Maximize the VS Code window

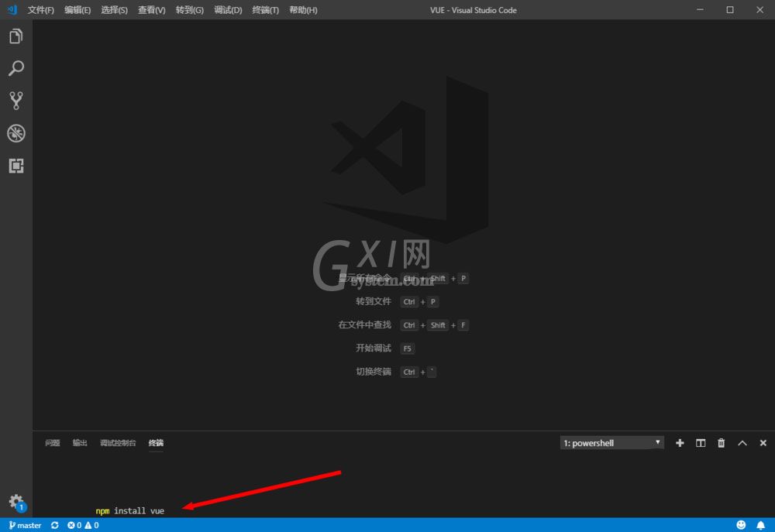[730, 10]
